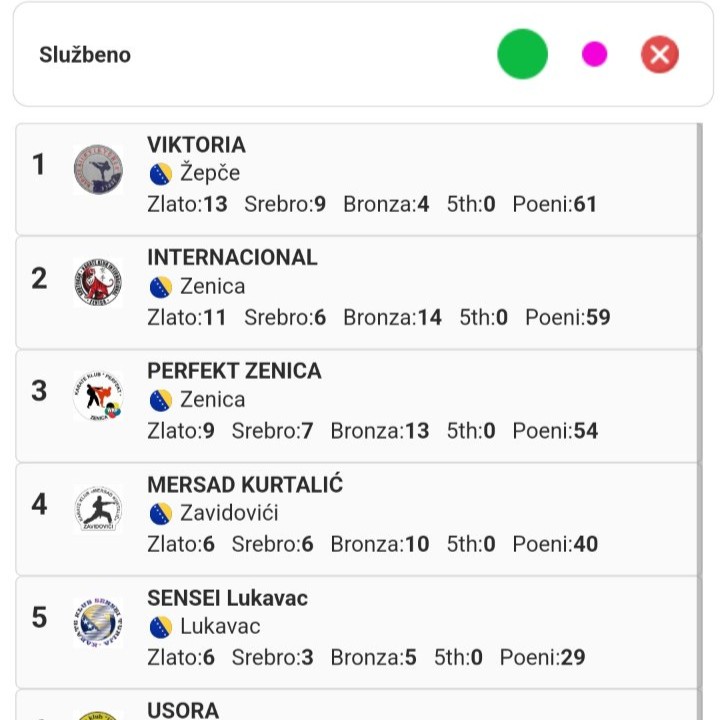Image resolution: width=720 pixels, height=720 pixels.
Task: Click the Bosnia flag next to Žepče
Action: [160, 173]
